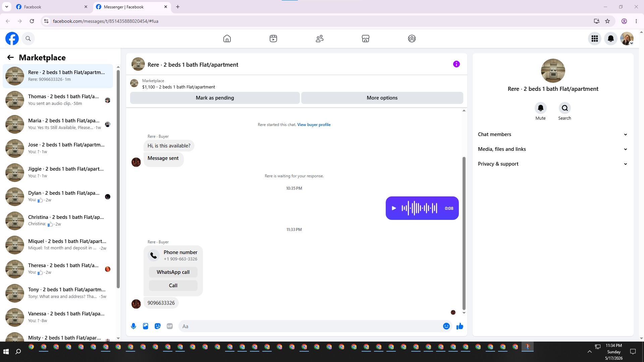Open the emoji picker smiley

pos(446,326)
